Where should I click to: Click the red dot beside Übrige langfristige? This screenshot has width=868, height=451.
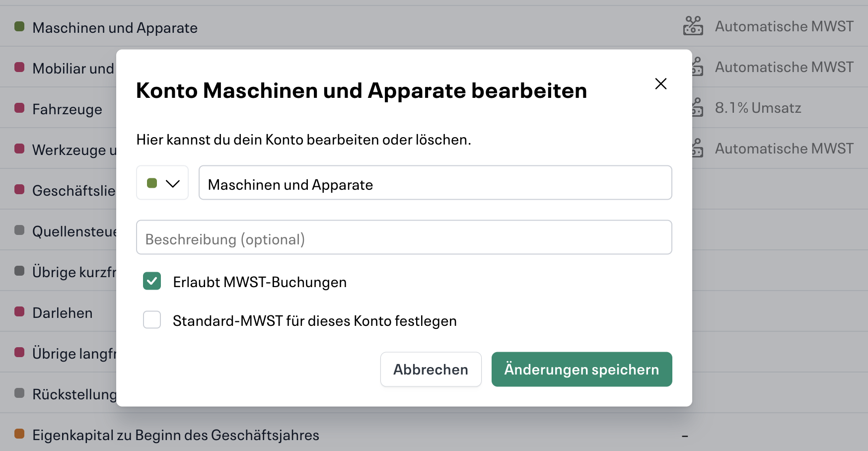pos(20,352)
